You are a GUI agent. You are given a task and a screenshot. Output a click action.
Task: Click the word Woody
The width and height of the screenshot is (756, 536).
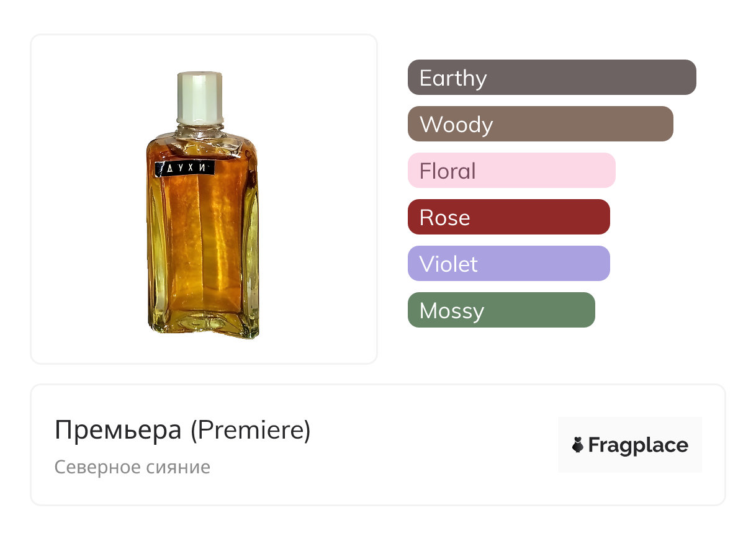456,125
